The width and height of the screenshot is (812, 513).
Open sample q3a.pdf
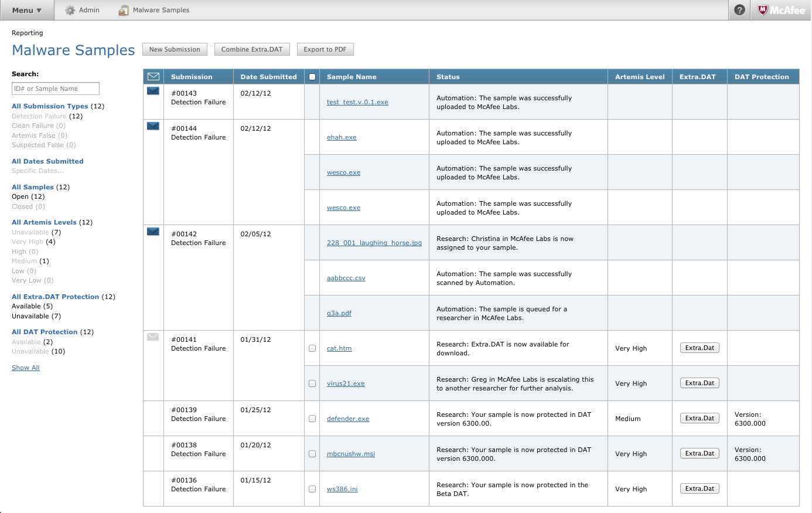(x=339, y=313)
